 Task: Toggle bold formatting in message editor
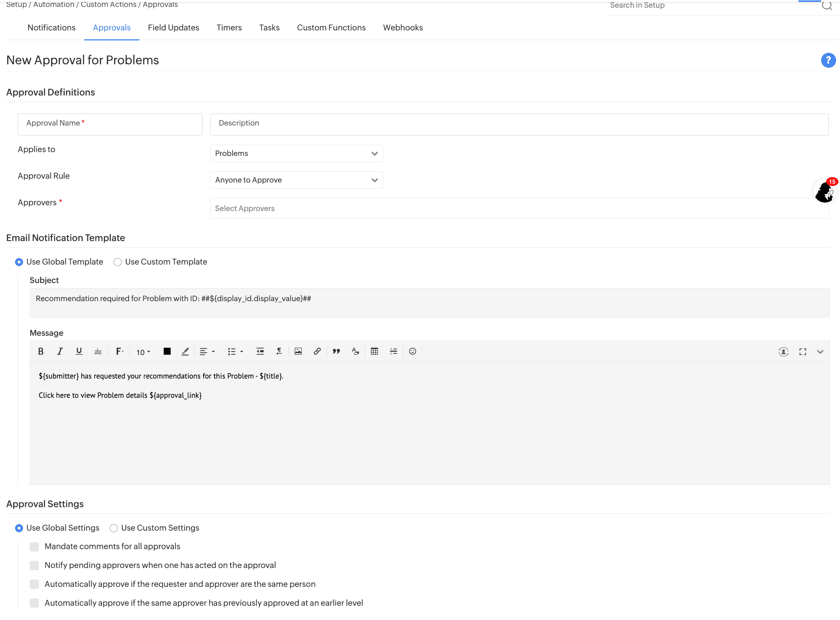click(x=41, y=351)
